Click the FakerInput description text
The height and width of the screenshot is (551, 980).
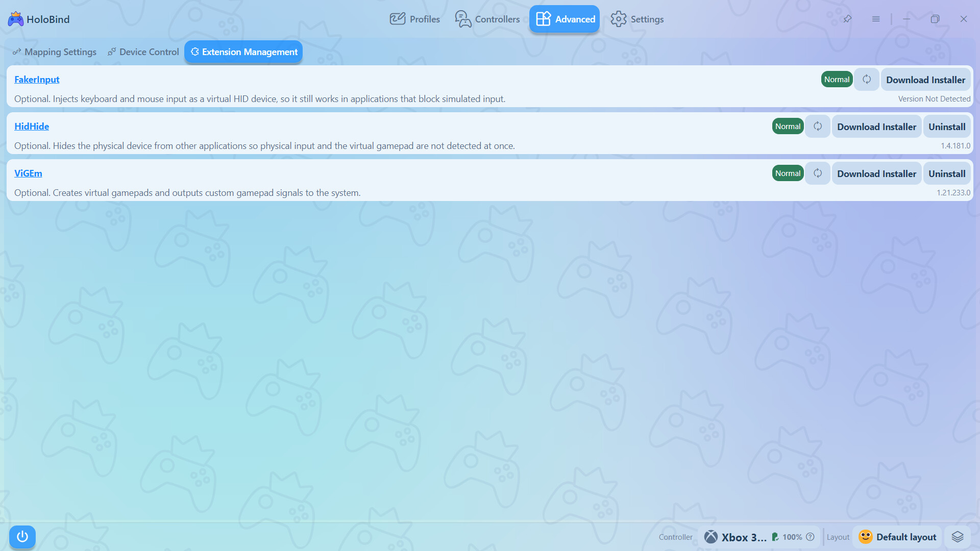[260, 99]
